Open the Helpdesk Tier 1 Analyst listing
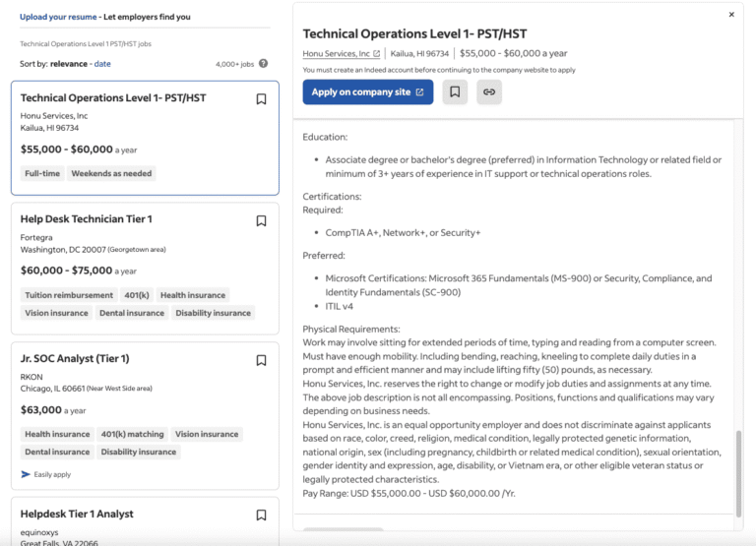This screenshot has height=546, width=756. tap(77, 514)
